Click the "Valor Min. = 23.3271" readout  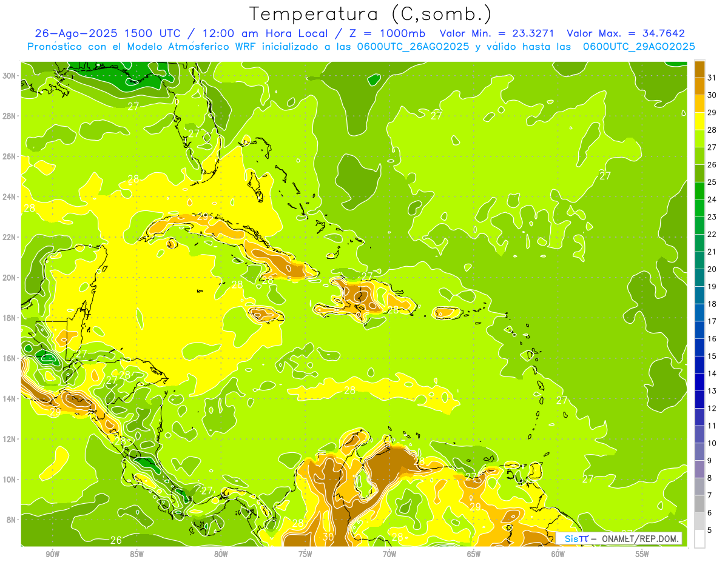coord(497,33)
